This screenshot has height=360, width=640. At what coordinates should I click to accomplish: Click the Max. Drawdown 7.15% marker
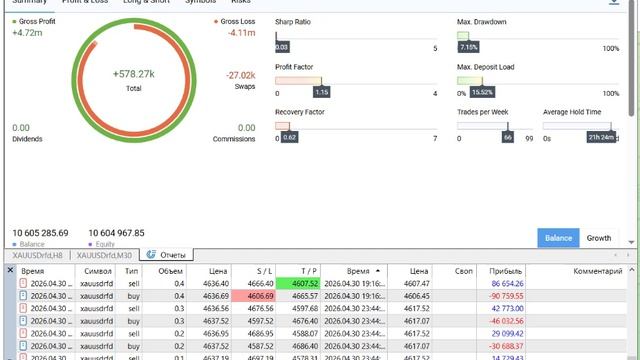tap(468, 47)
